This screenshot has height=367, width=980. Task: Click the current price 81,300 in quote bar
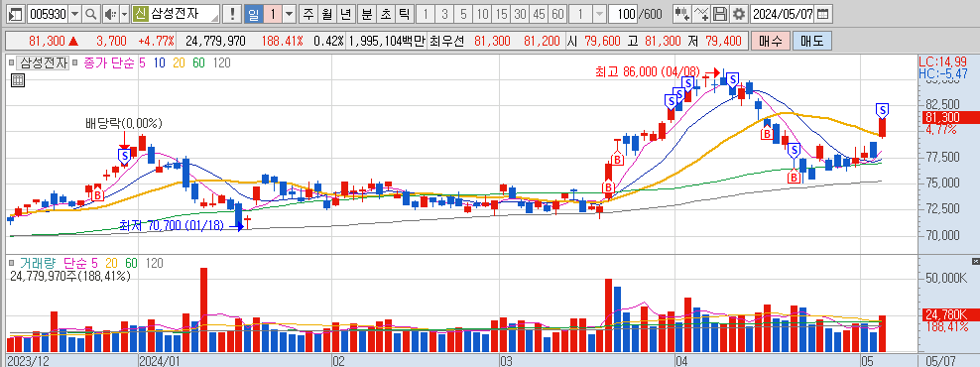click(x=47, y=42)
